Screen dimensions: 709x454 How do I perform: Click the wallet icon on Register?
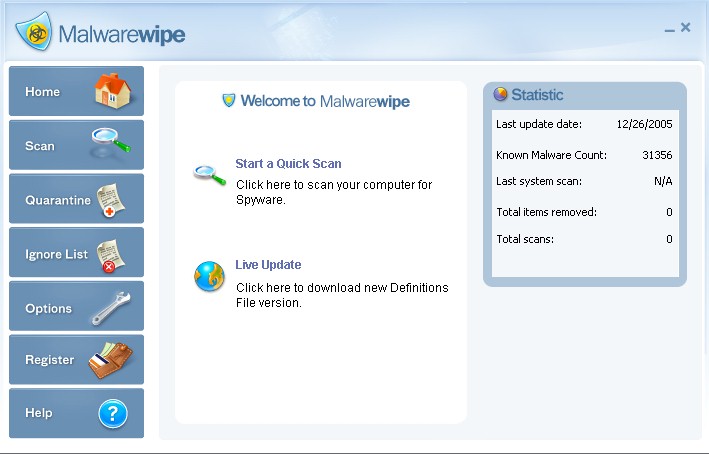tap(110, 360)
